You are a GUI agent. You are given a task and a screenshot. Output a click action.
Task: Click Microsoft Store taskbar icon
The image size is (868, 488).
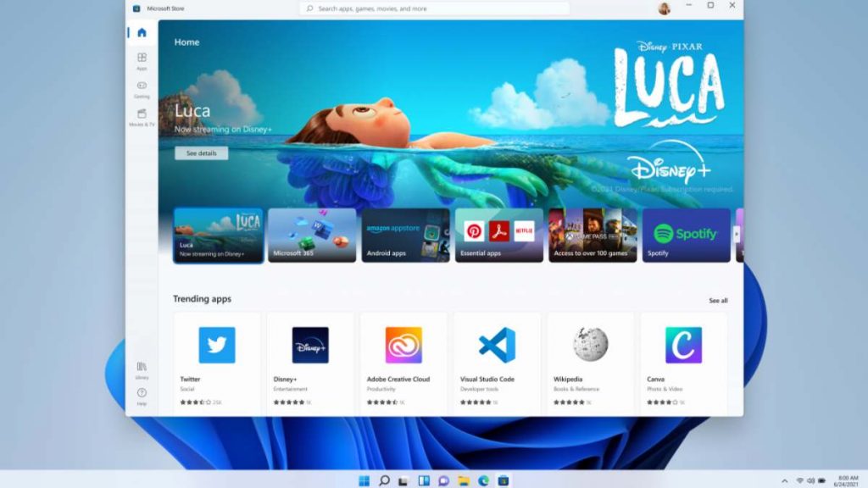(x=504, y=481)
